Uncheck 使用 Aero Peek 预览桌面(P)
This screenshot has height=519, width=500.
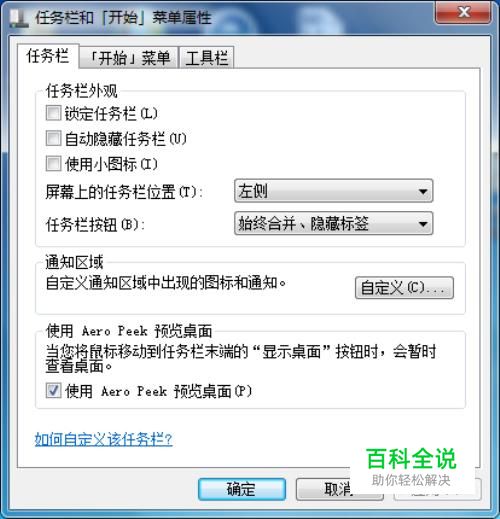53,390
